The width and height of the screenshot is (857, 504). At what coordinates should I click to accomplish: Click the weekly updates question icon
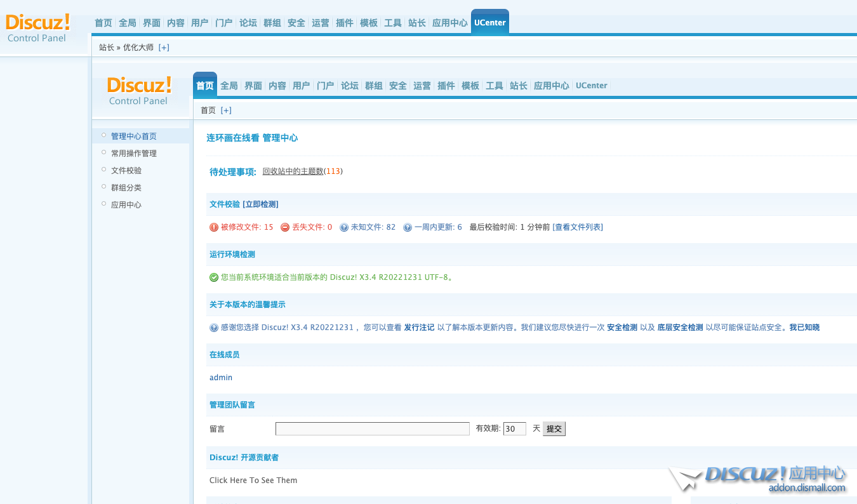point(408,227)
